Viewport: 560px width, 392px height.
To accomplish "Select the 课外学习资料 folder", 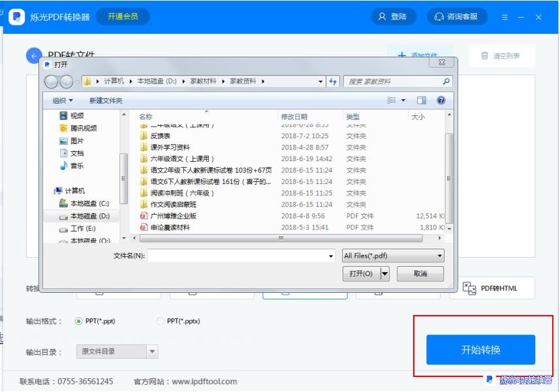I will click(165, 147).
